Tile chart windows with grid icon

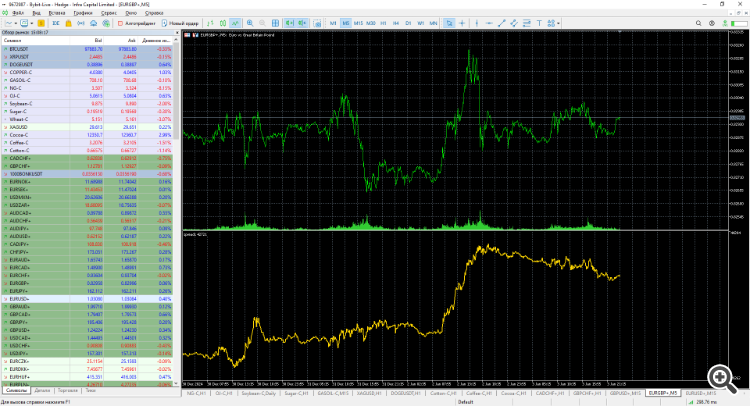[276, 23]
